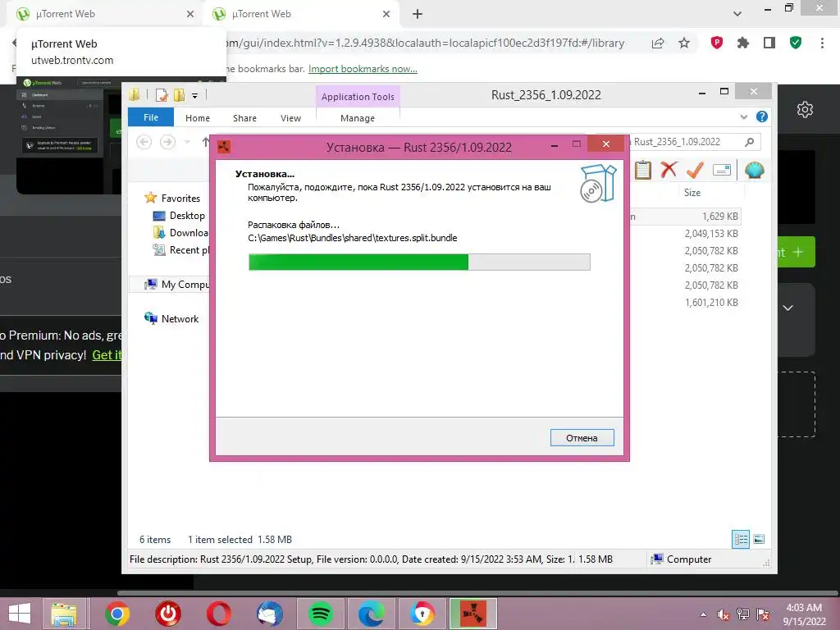Click the blue shell toolbar icon
Viewport: 840px width, 630px height.
[755, 171]
